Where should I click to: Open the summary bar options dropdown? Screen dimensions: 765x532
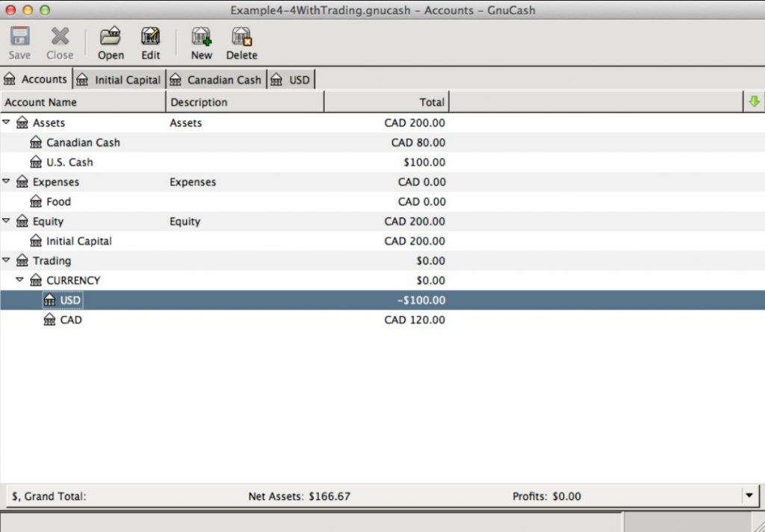tap(748, 495)
